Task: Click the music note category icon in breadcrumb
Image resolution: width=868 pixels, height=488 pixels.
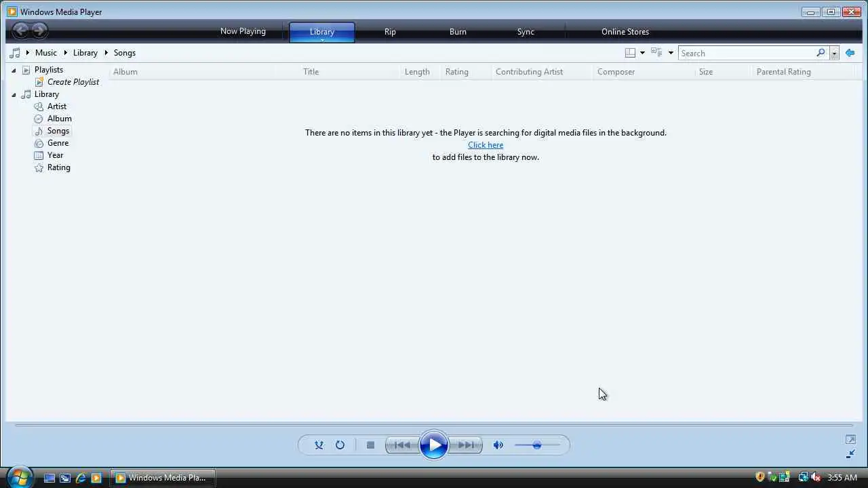Action: click(x=15, y=53)
